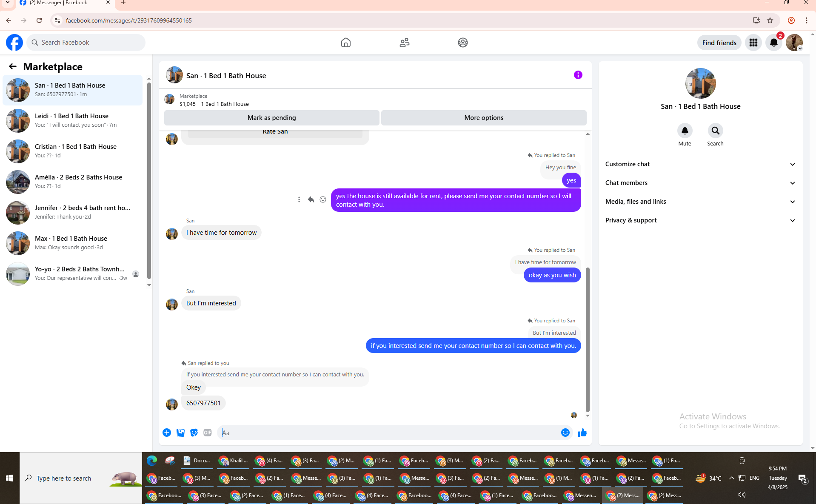Open Chrome profile icon in toolbar

791,20
